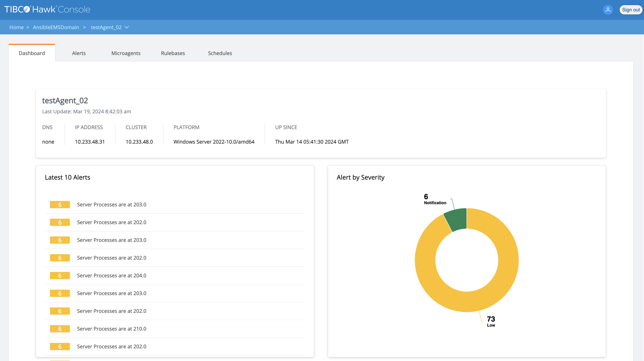Select the Dashboard tab
The image size is (644, 361).
pos(32,53)
